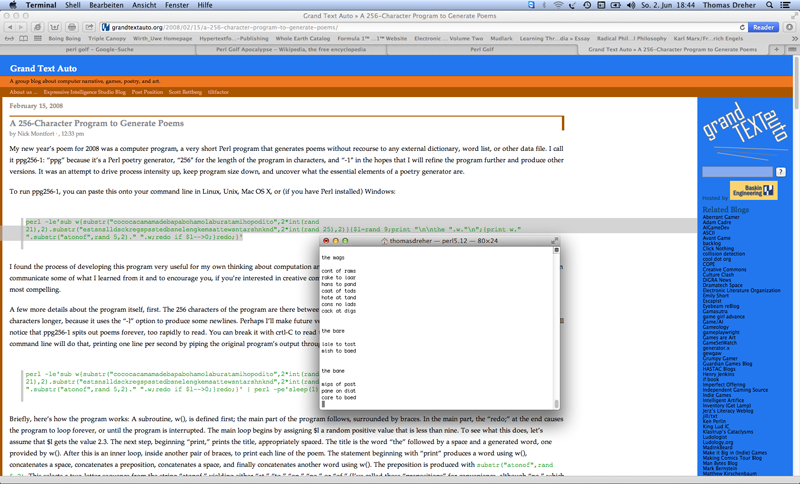Open the Whole Earth Catalog bookmark
Image resolution: width=800 pixels, height=484 pixels.
(303, 38)
